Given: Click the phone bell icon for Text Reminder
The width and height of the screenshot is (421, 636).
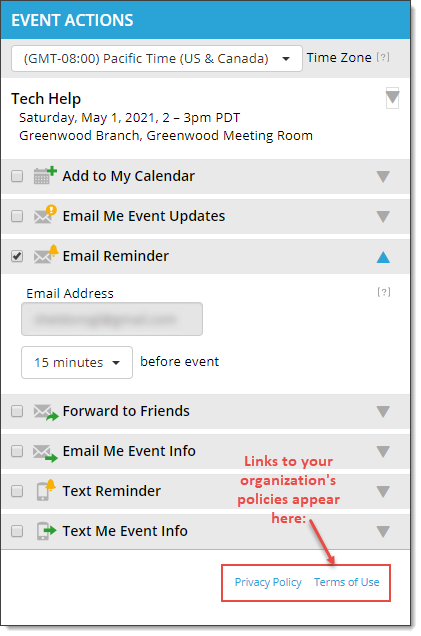Looking at the screenshot, I should coord(45,490).
